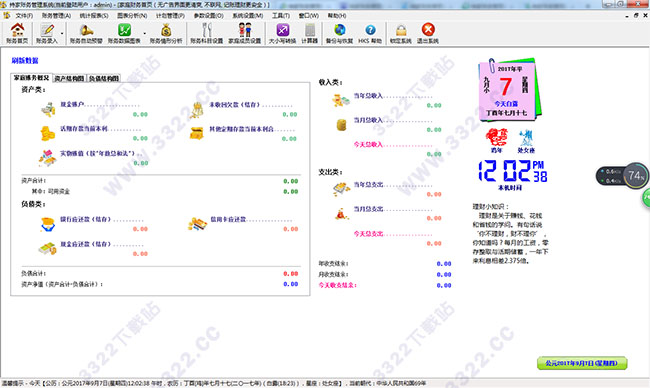Click the 刷新数据 refresh link

pos(25,61)
